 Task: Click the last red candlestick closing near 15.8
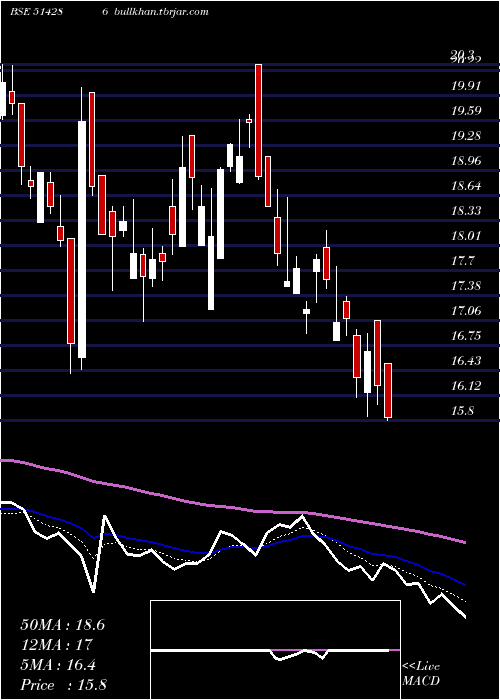tap(388, 390)
